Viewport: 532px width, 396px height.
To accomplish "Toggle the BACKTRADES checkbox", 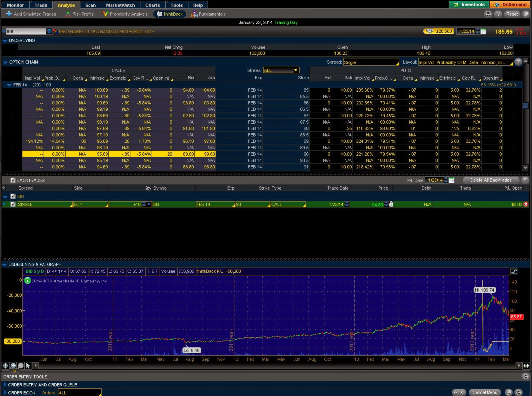I will [x=13, y=180].
